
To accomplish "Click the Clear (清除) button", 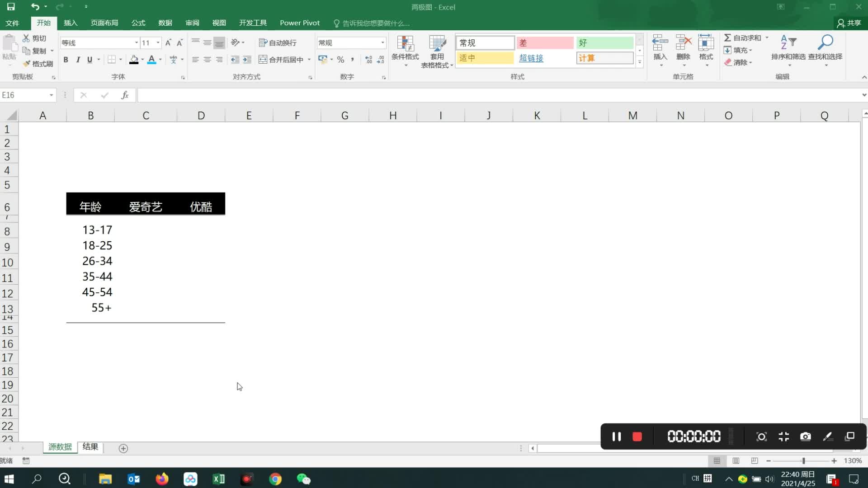I will click(738, 62).
